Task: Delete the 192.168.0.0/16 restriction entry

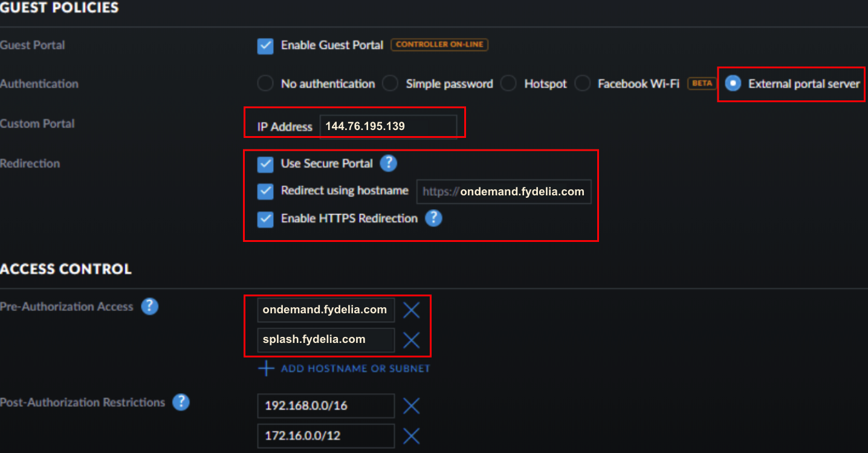Action: pos(412,406)
